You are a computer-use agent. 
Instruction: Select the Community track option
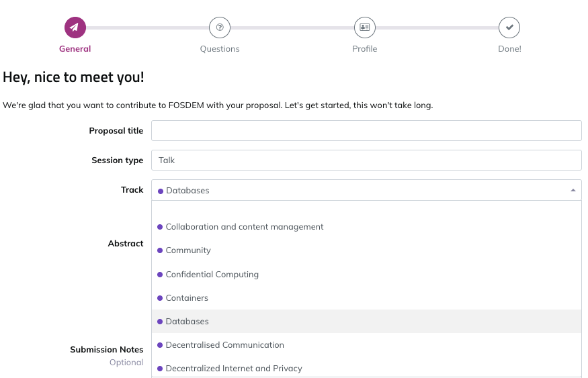[366, 250]
